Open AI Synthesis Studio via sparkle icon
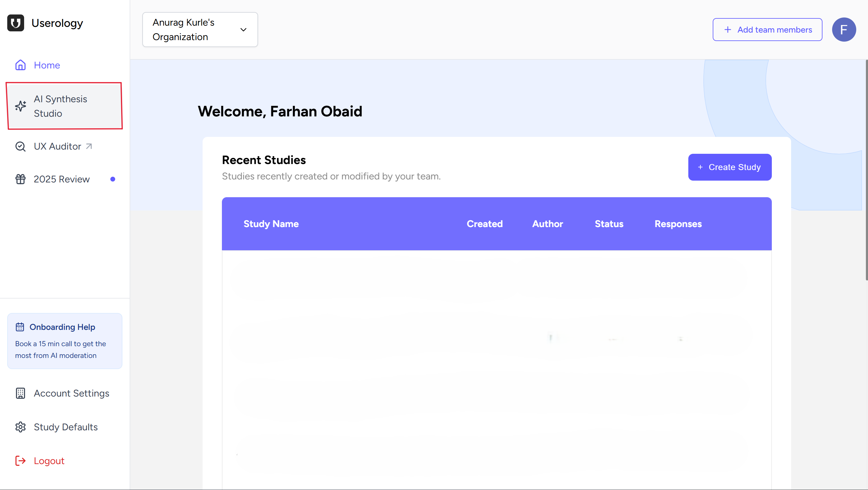Viewport: 868px width, 490px height. coord(20,106)
